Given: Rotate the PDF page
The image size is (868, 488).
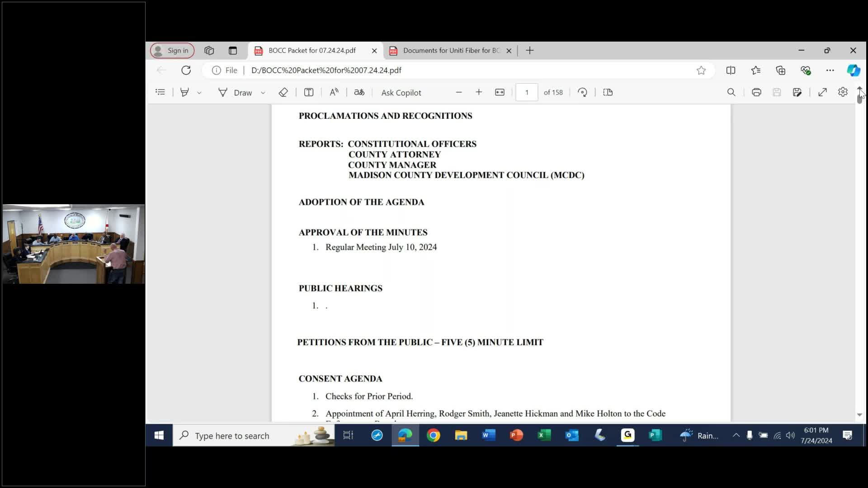Looking at the screenshot, I should coord(582,92).
